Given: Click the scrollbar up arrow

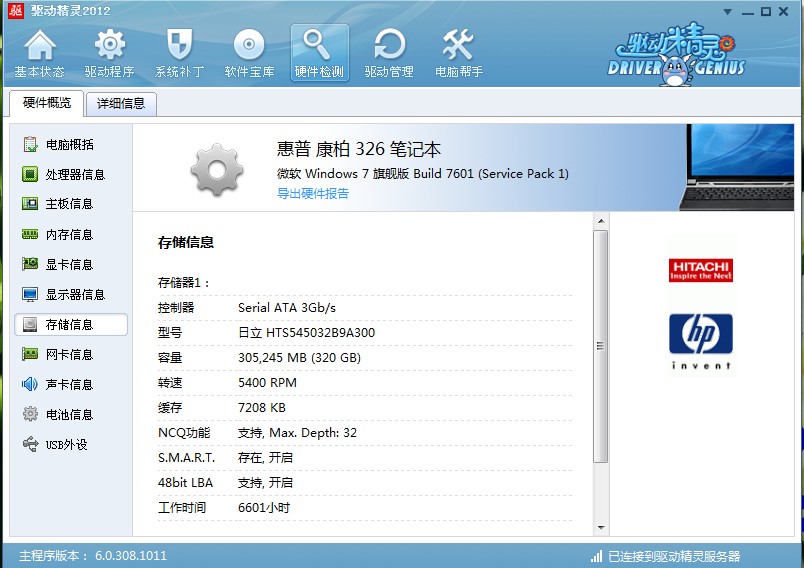Looking at the screenshot, I should (601, 221).
